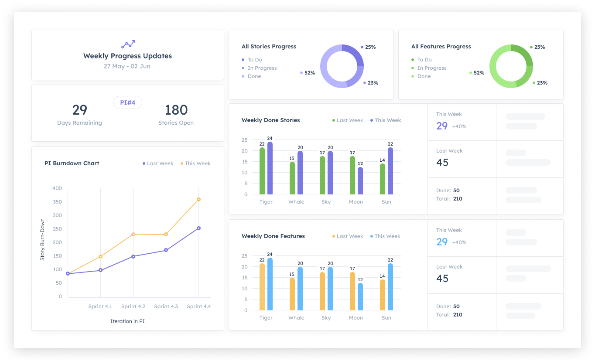The image size is (595, 364).
Task: Click the Whale label under Weekly Done Stories
Action: point(296,202)
